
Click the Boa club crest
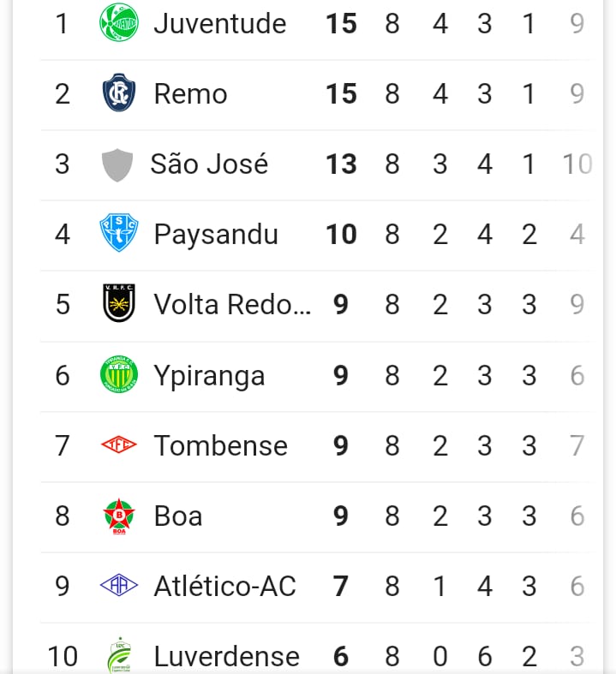click(118, 516)
